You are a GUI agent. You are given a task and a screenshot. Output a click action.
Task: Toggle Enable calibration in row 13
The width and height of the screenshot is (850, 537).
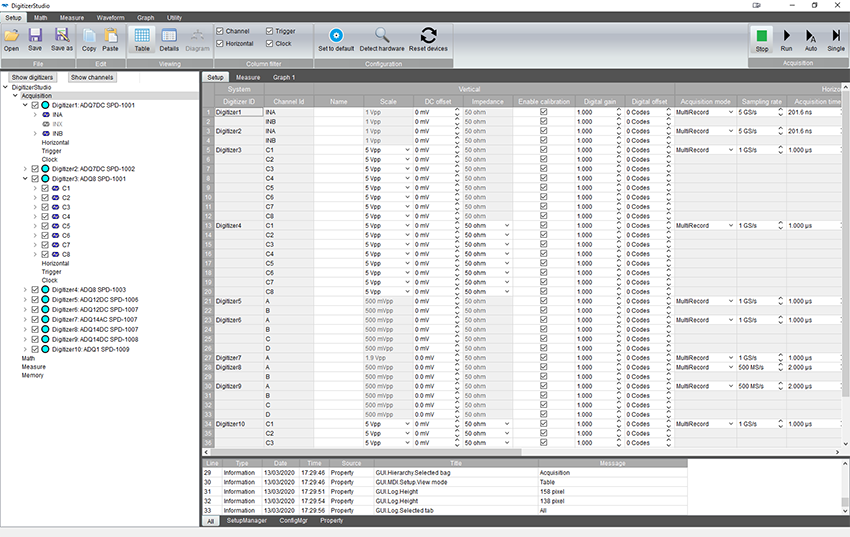544,225
